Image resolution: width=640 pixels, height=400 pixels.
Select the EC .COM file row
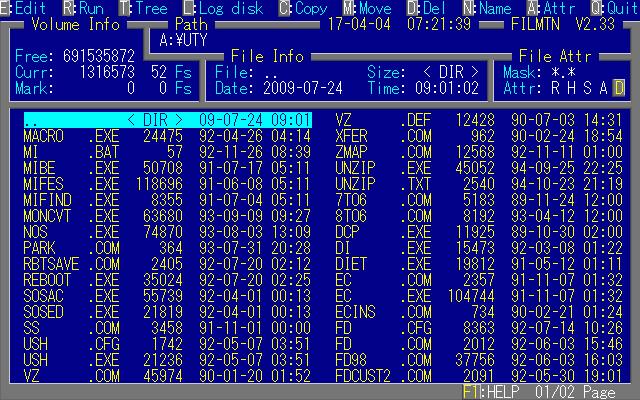point(480,280)
